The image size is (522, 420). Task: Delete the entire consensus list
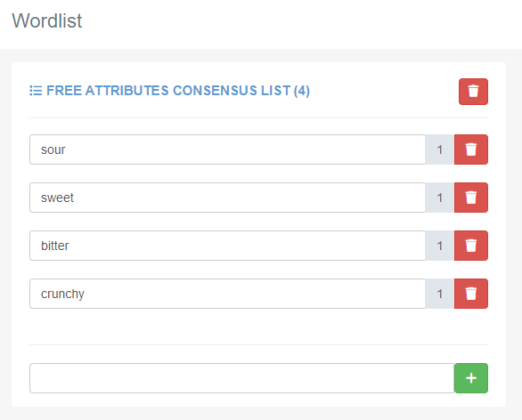coord(473,92)
